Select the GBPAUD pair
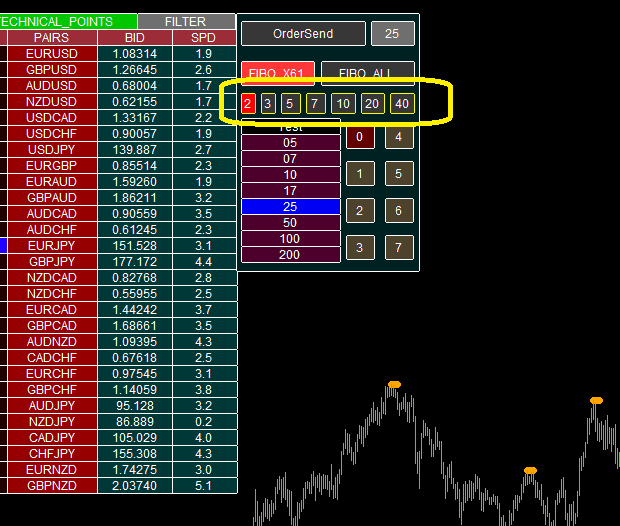 pos(52,198)
